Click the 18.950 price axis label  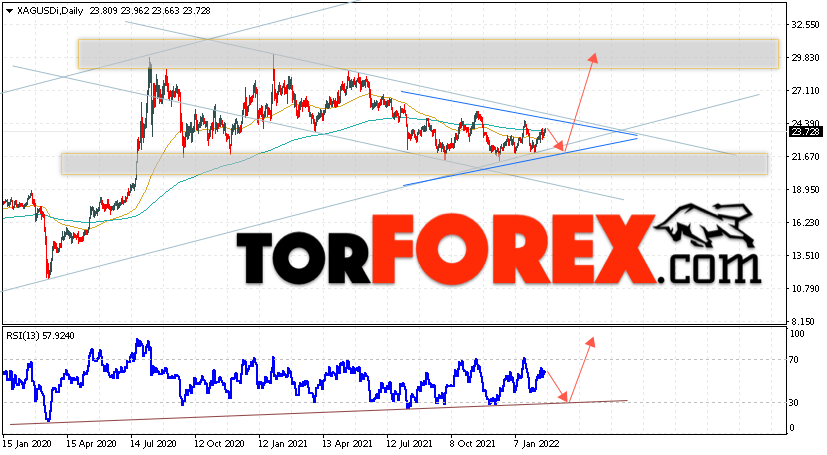pyautogui.click(x=805, y=189)
